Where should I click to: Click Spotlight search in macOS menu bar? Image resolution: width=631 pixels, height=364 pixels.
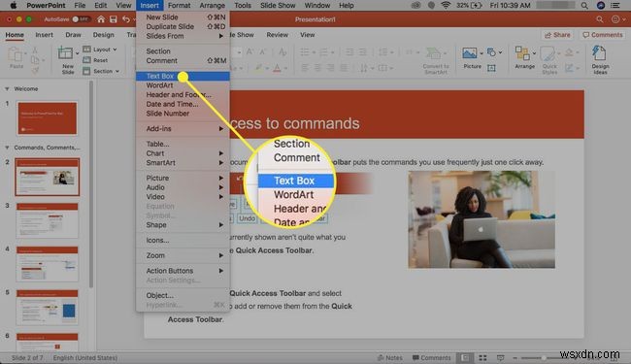click(584, 5)
